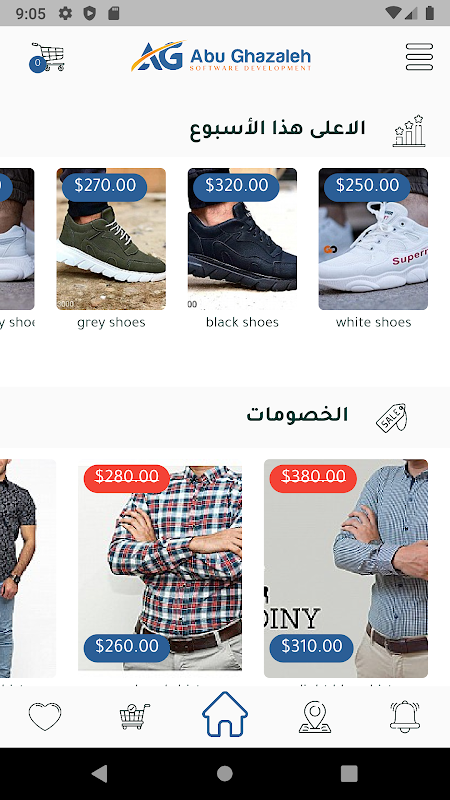450x800 pixels.
Task: Tap the $250.00 price badge
Action: pos(367,185)
